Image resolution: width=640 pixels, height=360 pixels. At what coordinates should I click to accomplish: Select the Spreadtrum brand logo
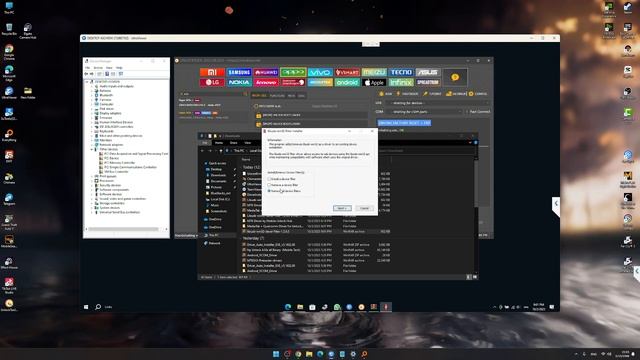(428, 82)
